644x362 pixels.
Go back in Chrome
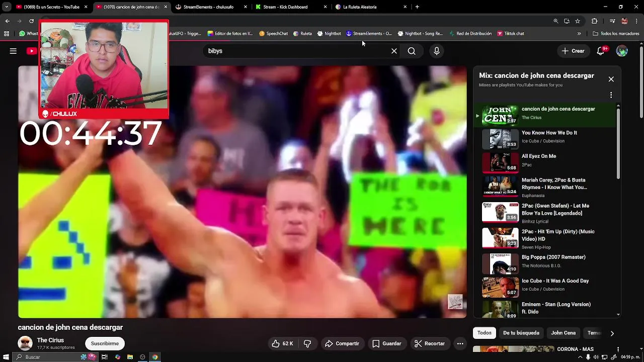(7, 21)
